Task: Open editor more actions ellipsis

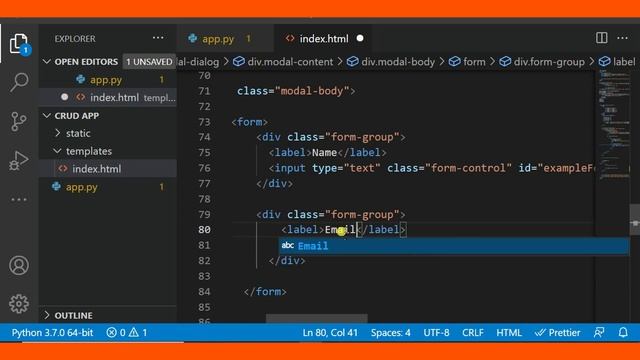Action: (622, 38)
